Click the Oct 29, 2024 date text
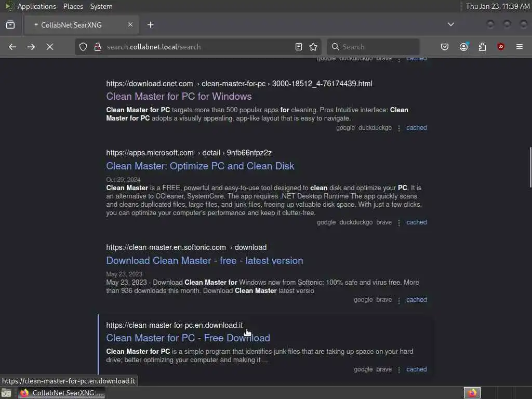532x399 pixels. coord(123,179)
